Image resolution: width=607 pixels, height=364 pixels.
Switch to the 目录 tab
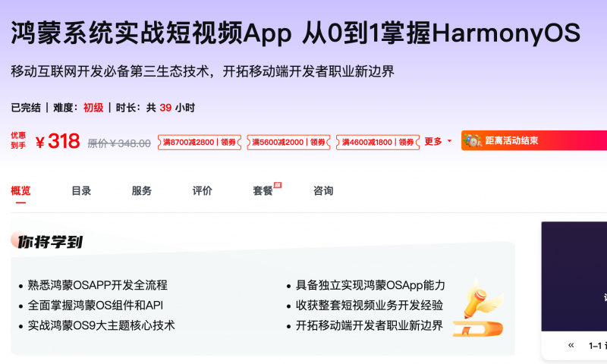coord(81,190)
